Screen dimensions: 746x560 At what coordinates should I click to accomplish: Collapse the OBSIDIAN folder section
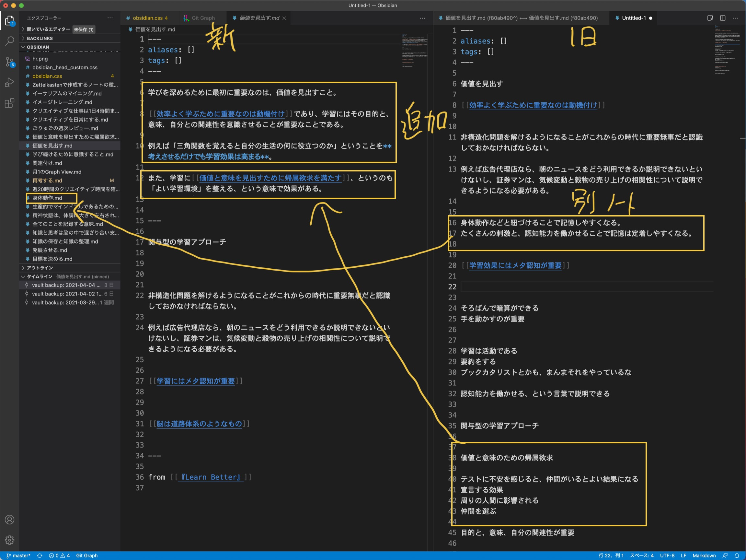click(x=38, y=47)
